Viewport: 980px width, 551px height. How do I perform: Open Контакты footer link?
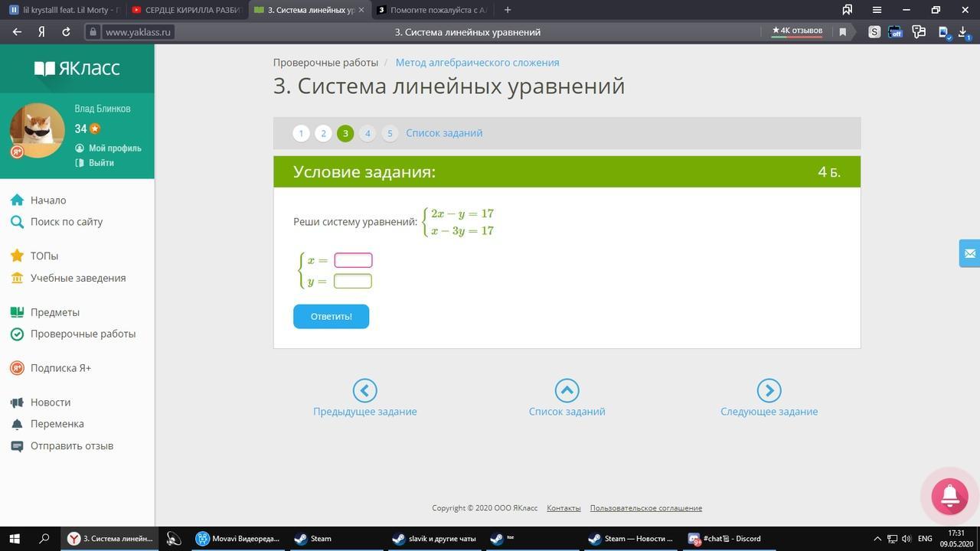point(563,507)
